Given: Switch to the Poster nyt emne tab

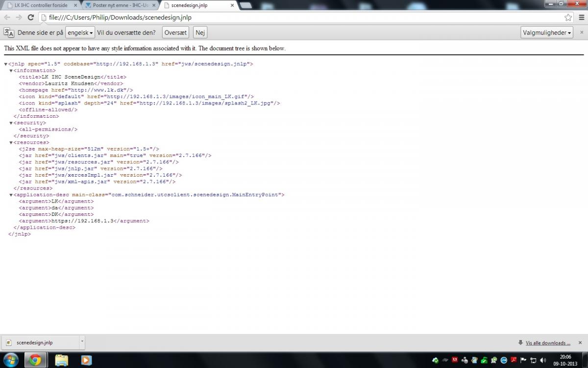Looking at the screenshot, I should click(x=121, y=5).
